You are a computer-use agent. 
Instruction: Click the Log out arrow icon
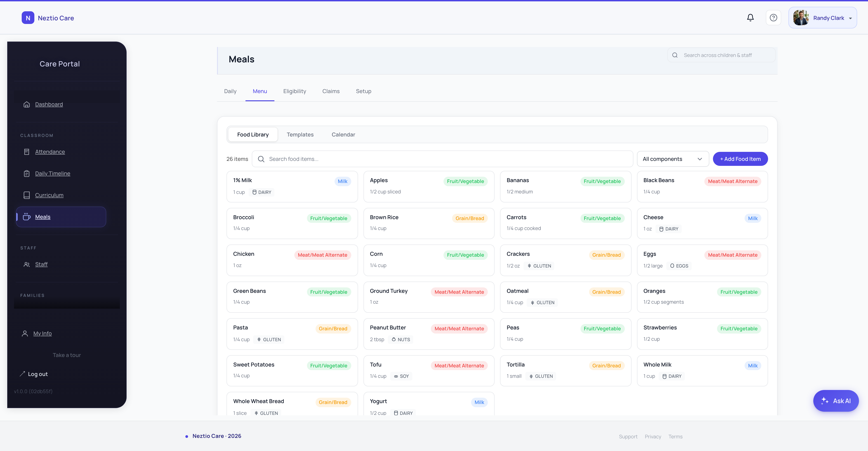[x=22, y=374]
